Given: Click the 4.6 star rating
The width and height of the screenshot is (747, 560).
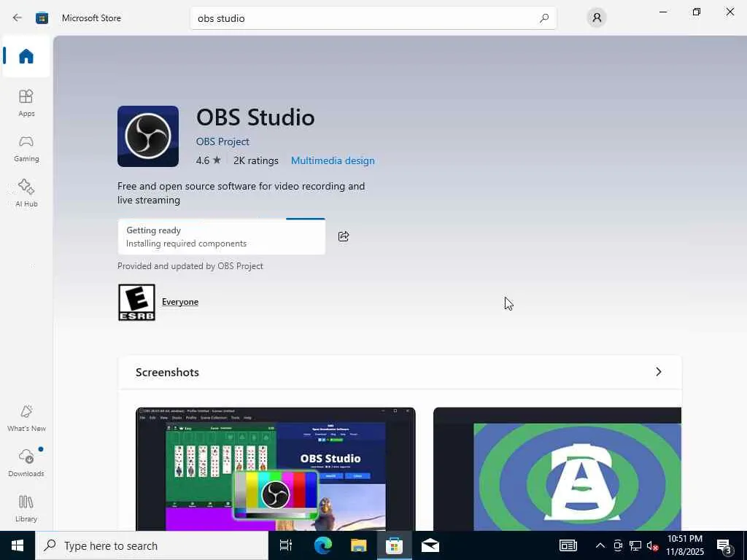Looking at the screenshot, I should [208, 160].
